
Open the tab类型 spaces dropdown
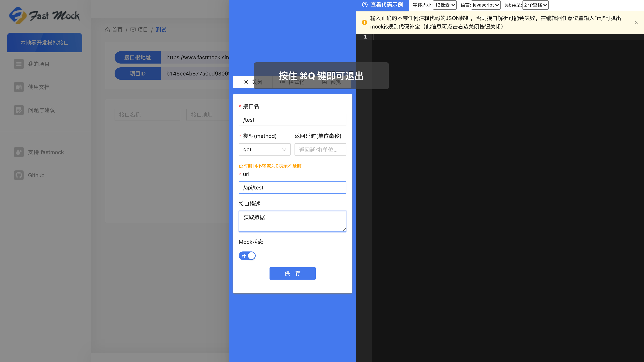pyautogui.click(x=535, y=5)
